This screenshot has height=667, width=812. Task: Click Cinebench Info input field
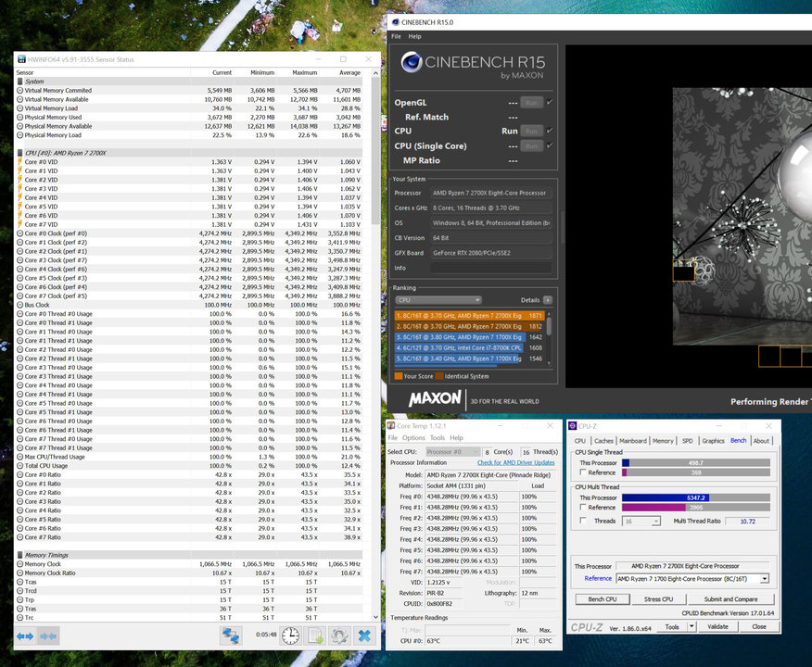tap(491, 268)
